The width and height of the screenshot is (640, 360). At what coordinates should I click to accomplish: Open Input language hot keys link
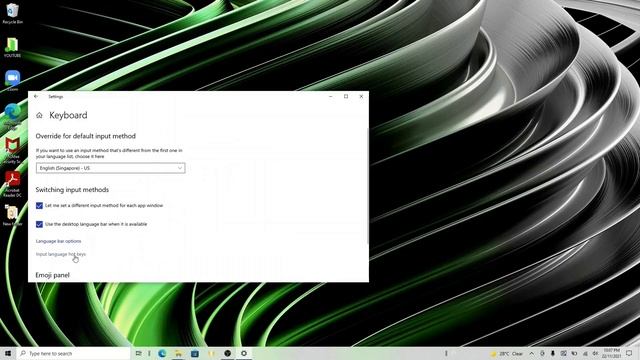coord(61,254)
